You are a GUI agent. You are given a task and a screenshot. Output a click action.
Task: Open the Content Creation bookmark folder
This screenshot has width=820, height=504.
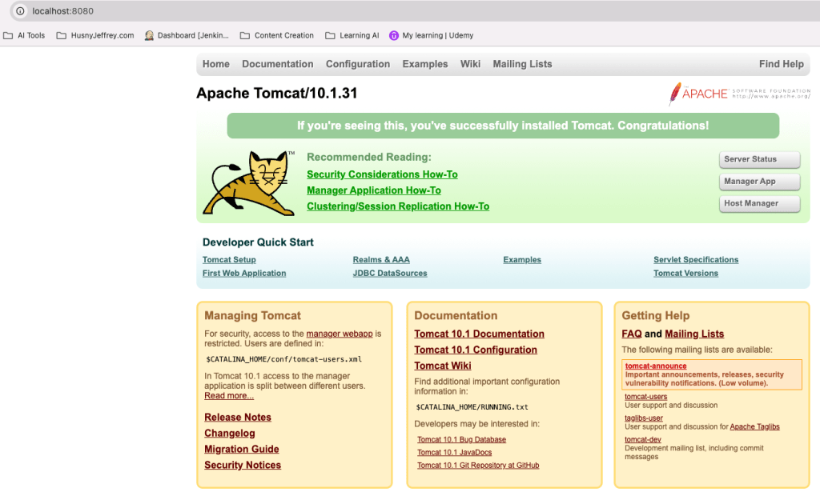coord(277,35)
